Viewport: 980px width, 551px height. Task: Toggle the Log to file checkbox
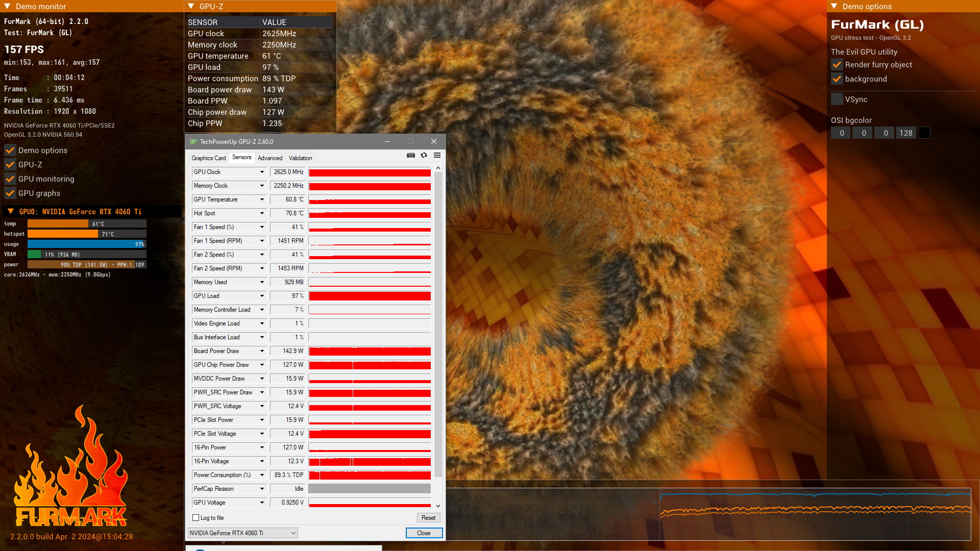click(195, 517)
